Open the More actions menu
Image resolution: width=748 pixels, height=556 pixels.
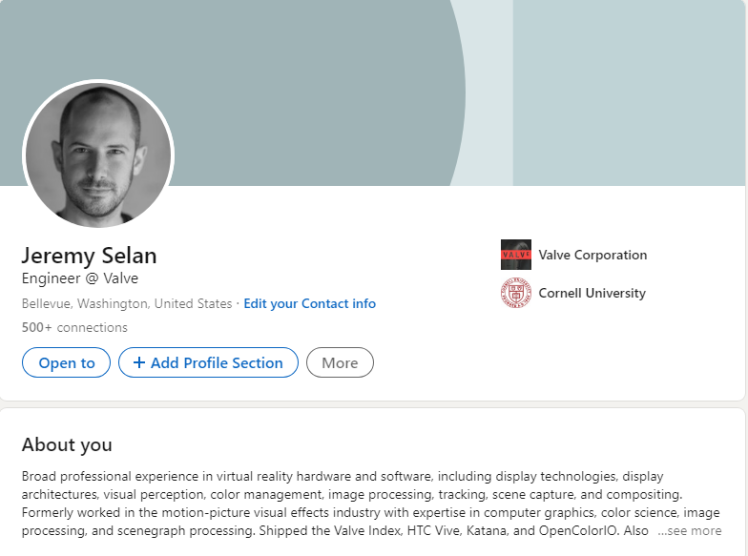[340, 363]
